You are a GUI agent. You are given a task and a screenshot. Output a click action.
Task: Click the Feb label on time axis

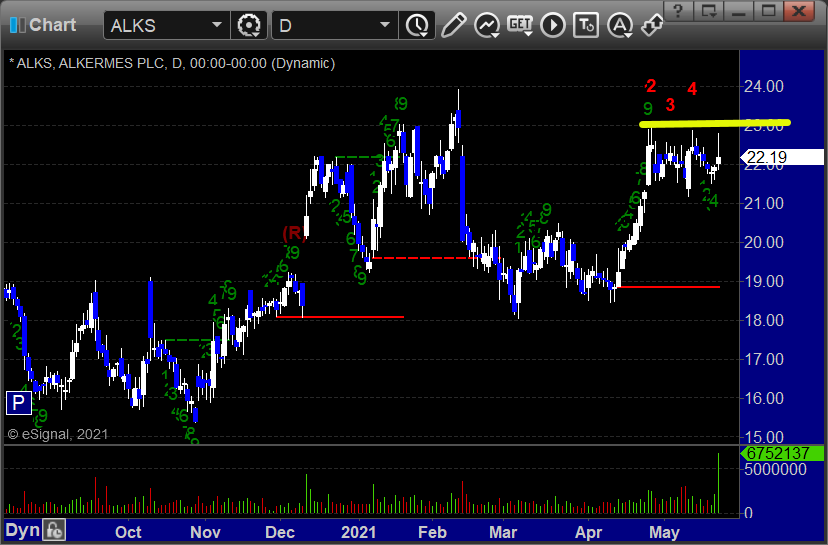pos(432,532)
